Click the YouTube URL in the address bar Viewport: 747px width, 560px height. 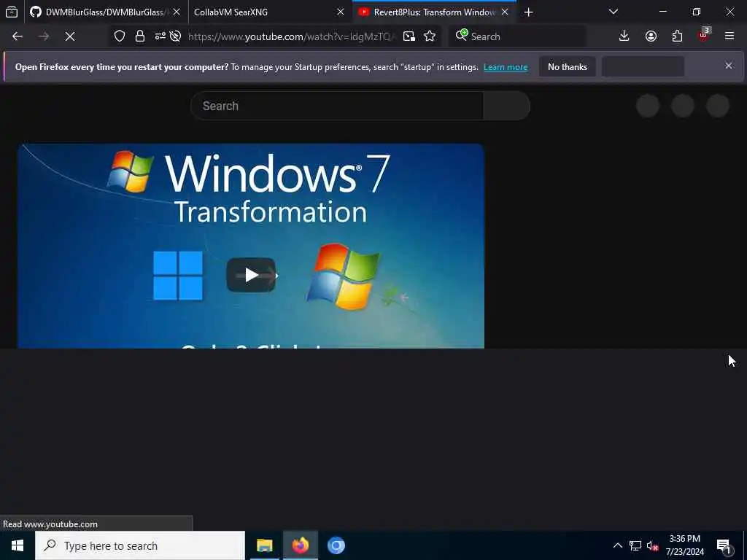pos(292,36)
